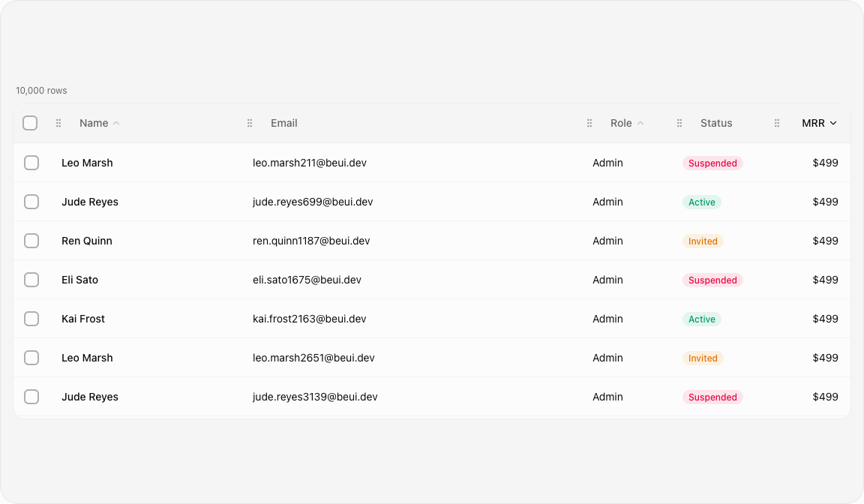Click the MRR column drag handle

(777, 124)
